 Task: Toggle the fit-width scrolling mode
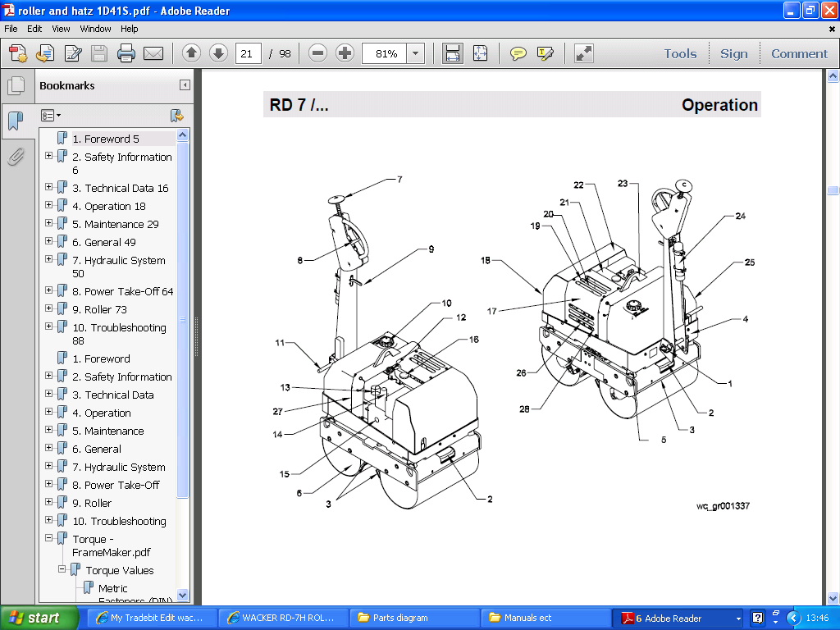tap(452, 54)
